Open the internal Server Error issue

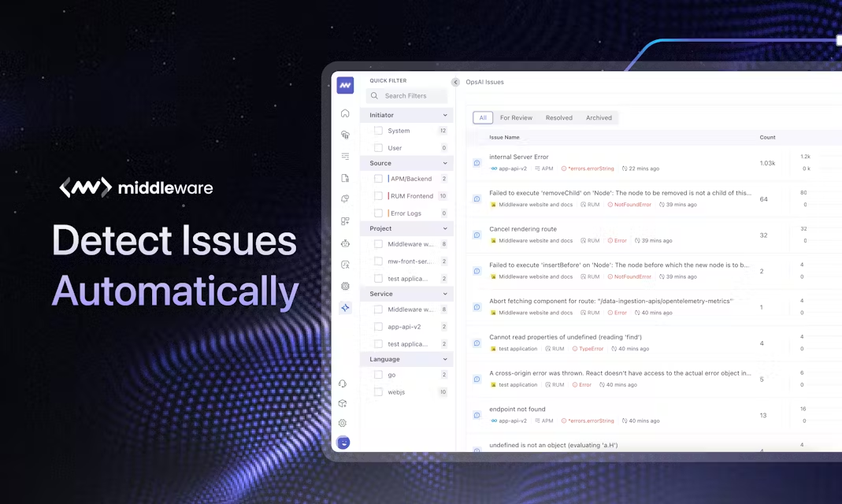[519, 157]
